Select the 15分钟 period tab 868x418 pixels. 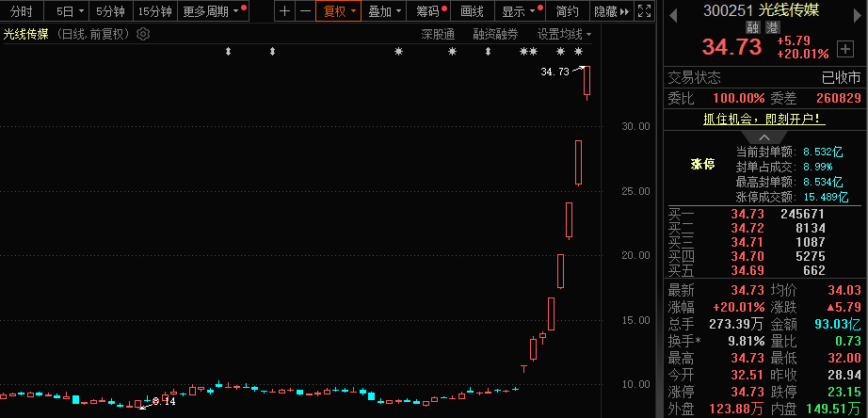click(153, 11)
